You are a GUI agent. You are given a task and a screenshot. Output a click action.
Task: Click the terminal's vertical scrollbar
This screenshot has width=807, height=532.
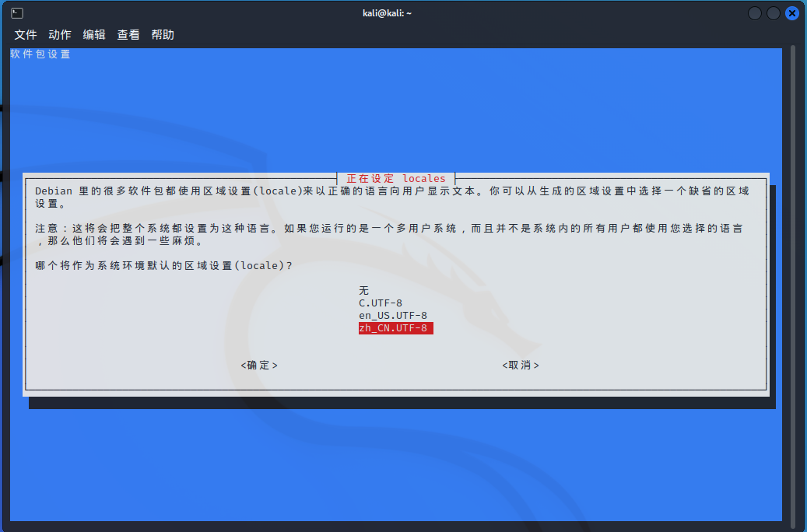tap(792, 280)
